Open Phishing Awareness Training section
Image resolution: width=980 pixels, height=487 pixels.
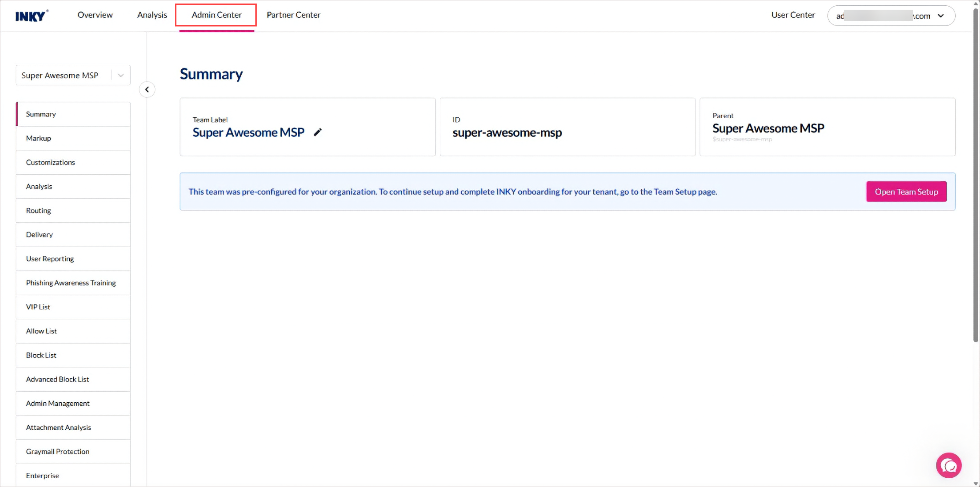71,283
